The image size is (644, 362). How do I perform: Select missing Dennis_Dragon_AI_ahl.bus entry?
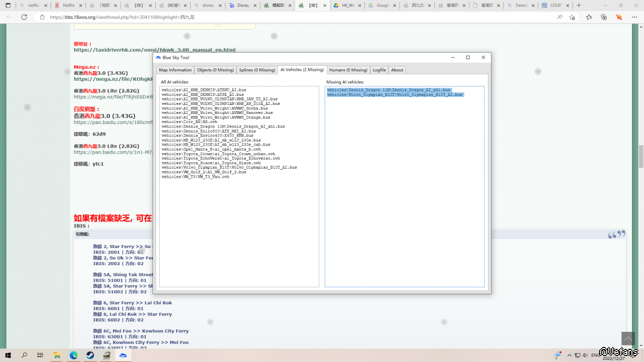tap(389, 90)
